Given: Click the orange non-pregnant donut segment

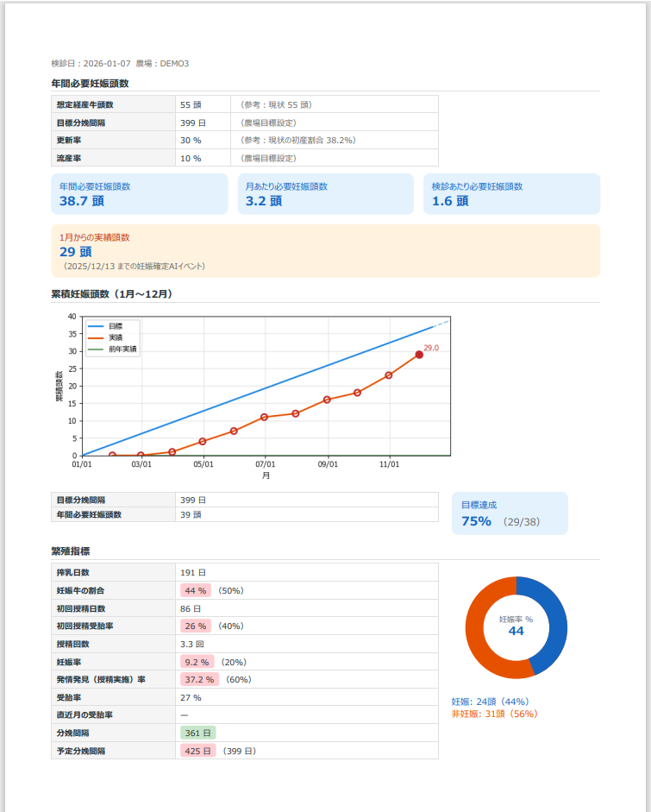Looking at the screenshot, I should pyautogui.click(x=477, y=634).
